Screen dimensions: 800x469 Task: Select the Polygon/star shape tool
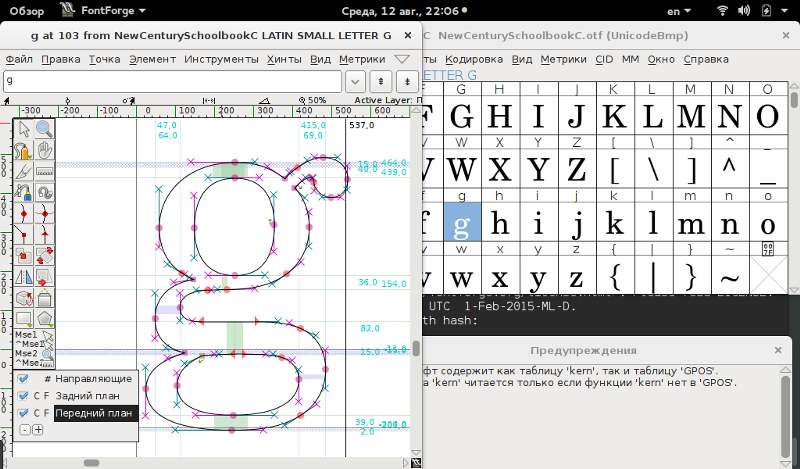pos(44,318)
